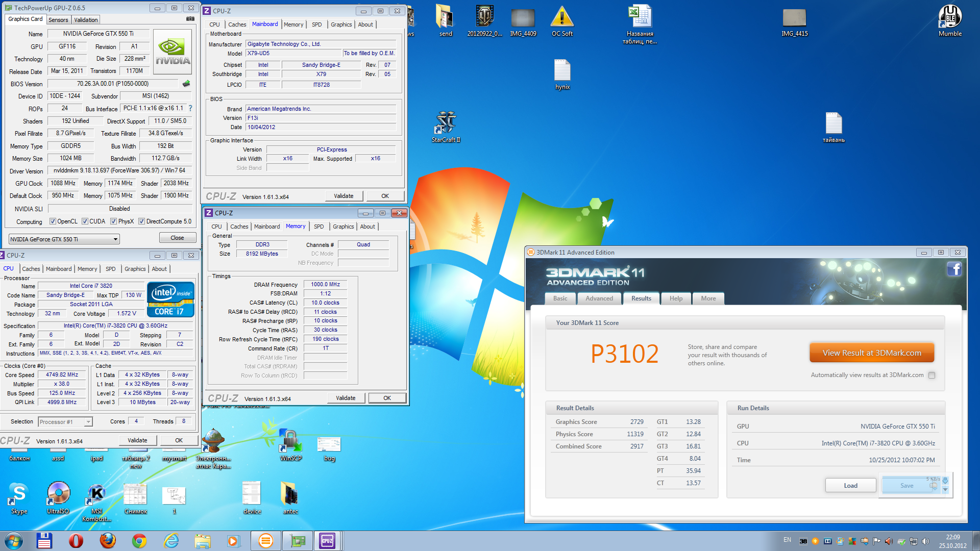Click Close button in GPU-Z
The width and height of the screenshot is (980, 551).
click(x=177, y=238)
